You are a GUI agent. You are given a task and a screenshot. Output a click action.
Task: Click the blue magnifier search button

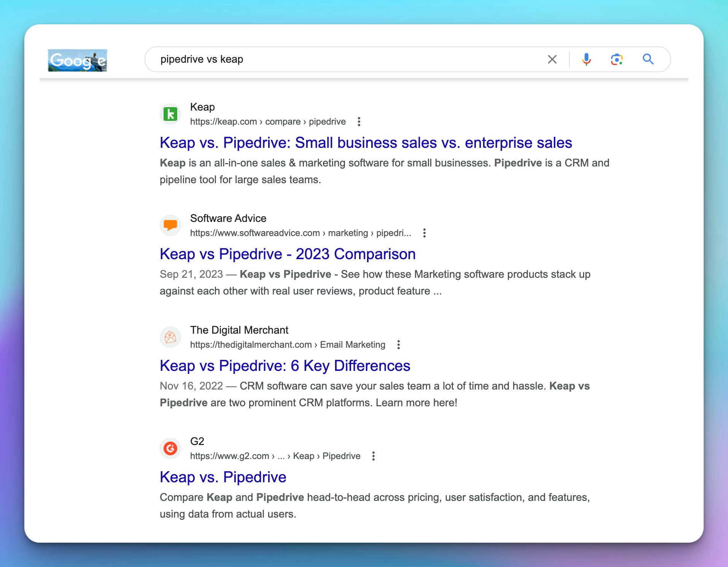point(648,59)
